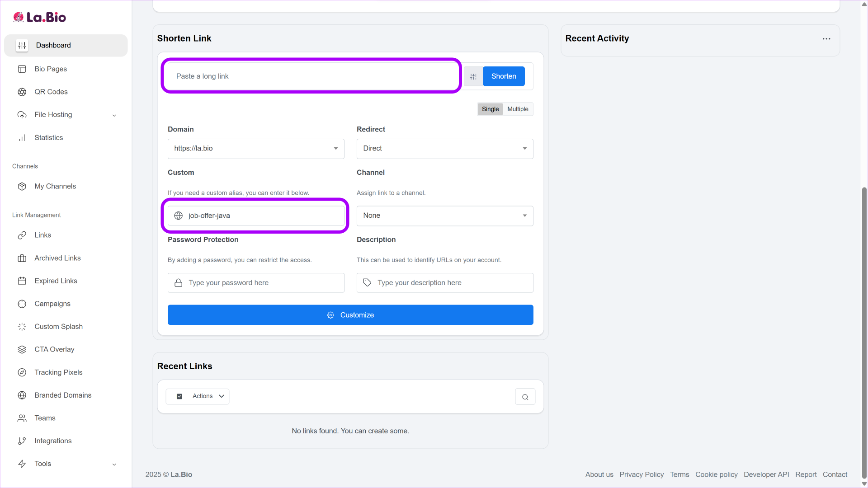
Task: Open the three-dots menu in Recent Activity
Action: (x=826, y=39)
